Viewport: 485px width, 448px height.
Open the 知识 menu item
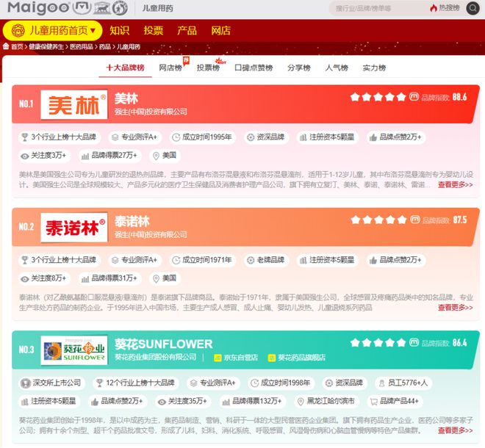pyautogui.click(x=119, y=31)
